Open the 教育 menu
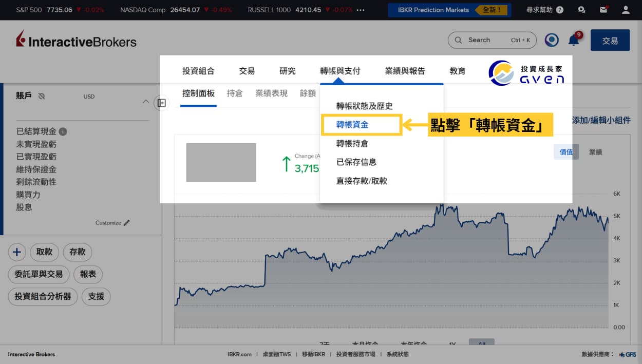 (458, 71)
